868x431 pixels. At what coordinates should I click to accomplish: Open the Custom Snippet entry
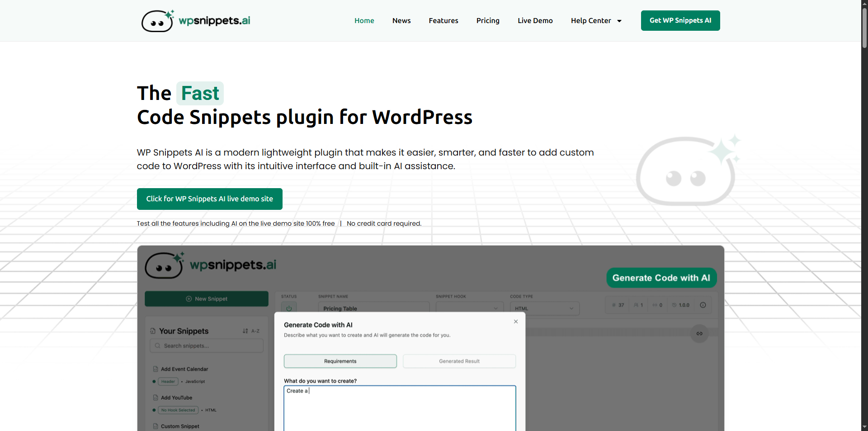pyautogui.click(x=180, y=426)
